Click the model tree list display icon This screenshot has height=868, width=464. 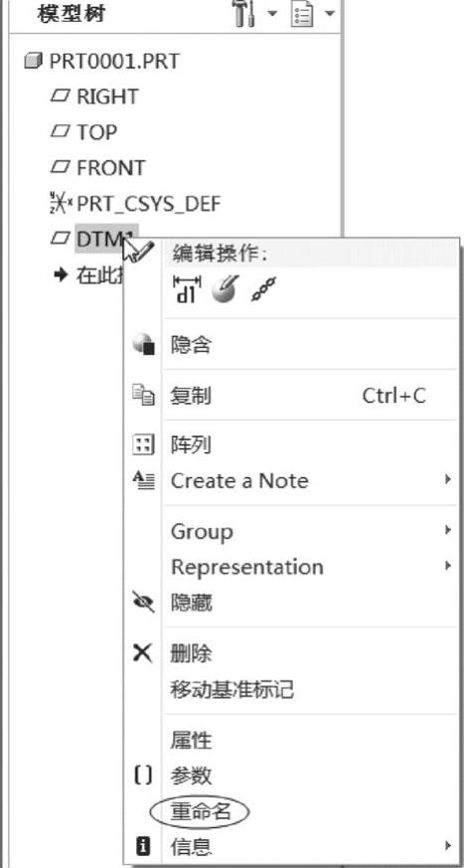[302, 14]
